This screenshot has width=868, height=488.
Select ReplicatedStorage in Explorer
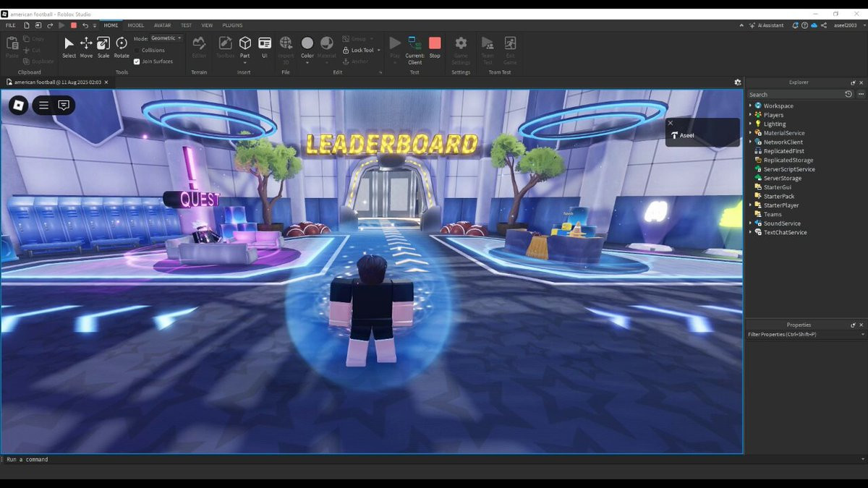788,160
